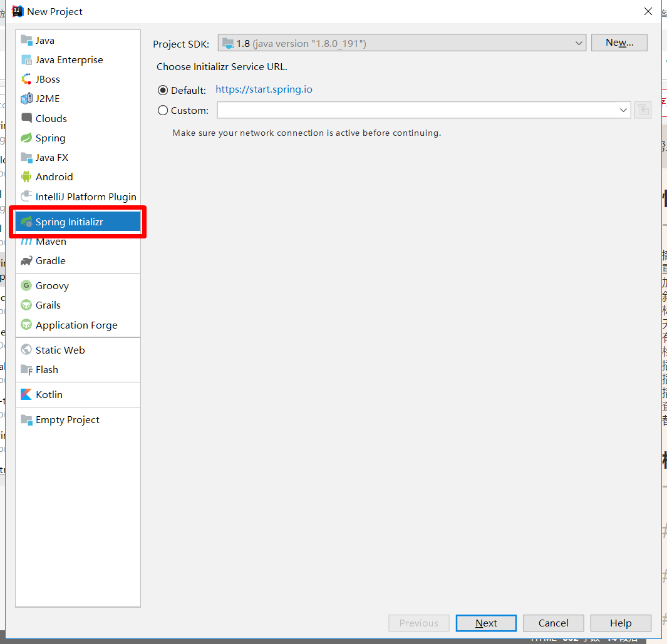
Task: Click the import icon beside Custom URL field
Action: (x=643, y=111)
